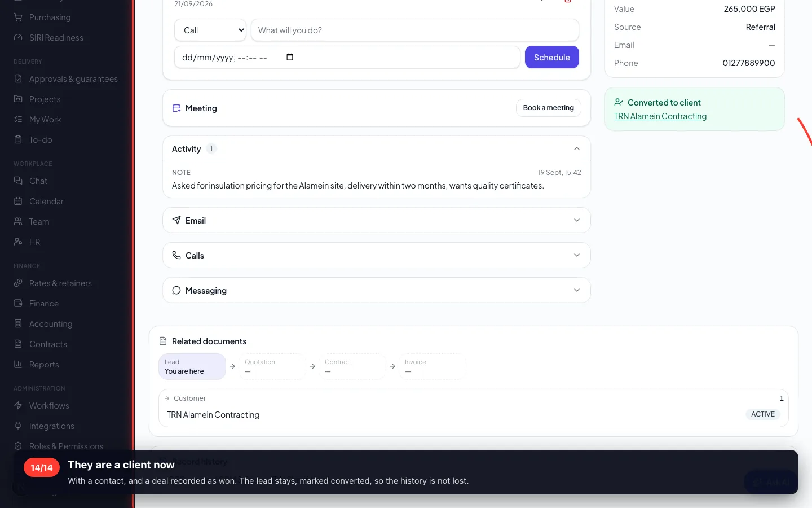The height and width of the screenshot is (508, 812).
Task: Click the Rates & retainers icon
Action: tap(18, 283)
